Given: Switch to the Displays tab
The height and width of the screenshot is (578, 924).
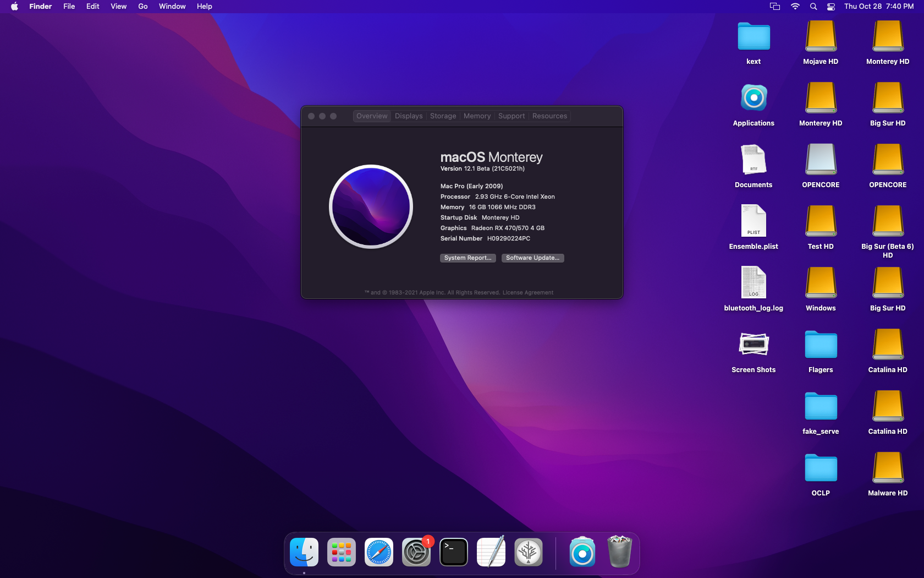Looking at the screenshot, I should [409, 116].
